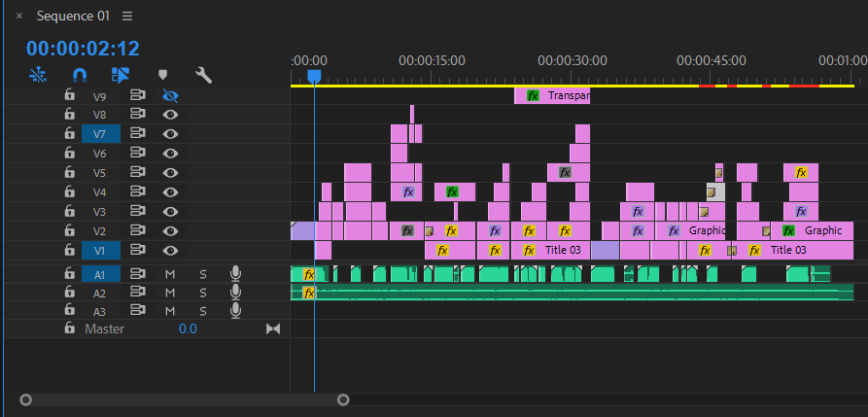This screenshot has width=868, height=417.
Task: Show the hidden V9 track output
Action: [171, 96]
